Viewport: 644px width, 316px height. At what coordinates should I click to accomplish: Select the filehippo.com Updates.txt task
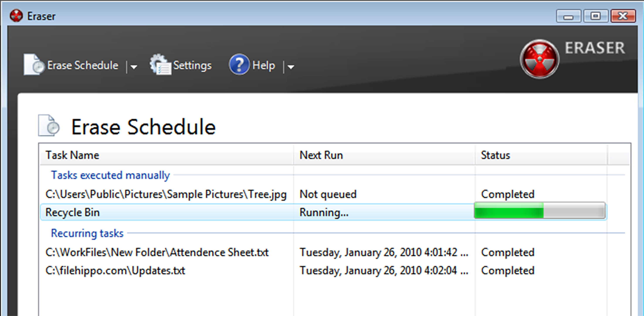pyautogui.click(x=115, y=270)
